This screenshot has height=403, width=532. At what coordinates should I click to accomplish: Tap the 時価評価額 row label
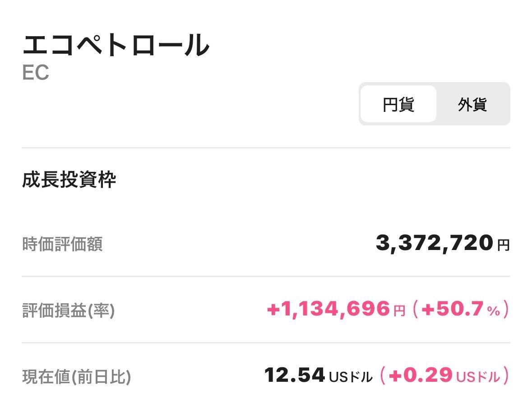tap(62, 244)
